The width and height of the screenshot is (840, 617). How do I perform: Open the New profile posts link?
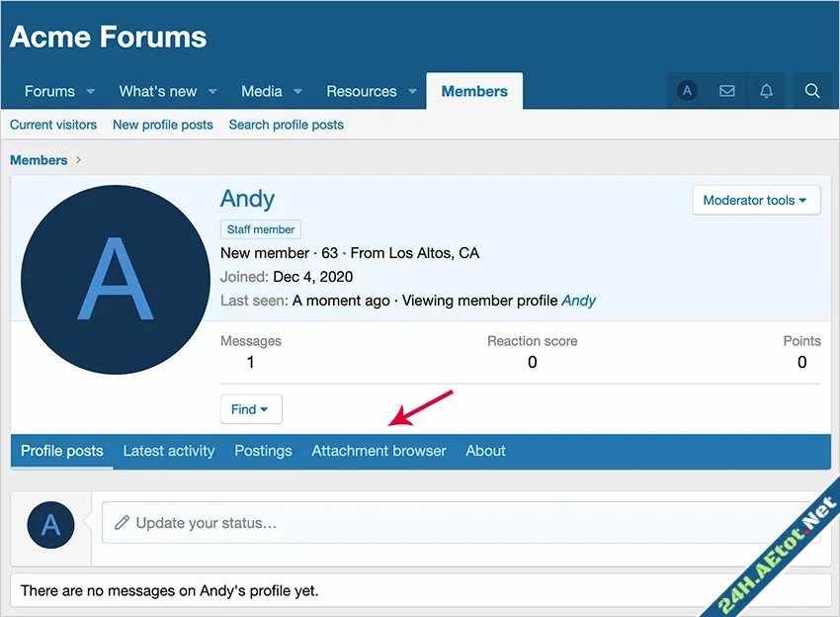[162, 125]
